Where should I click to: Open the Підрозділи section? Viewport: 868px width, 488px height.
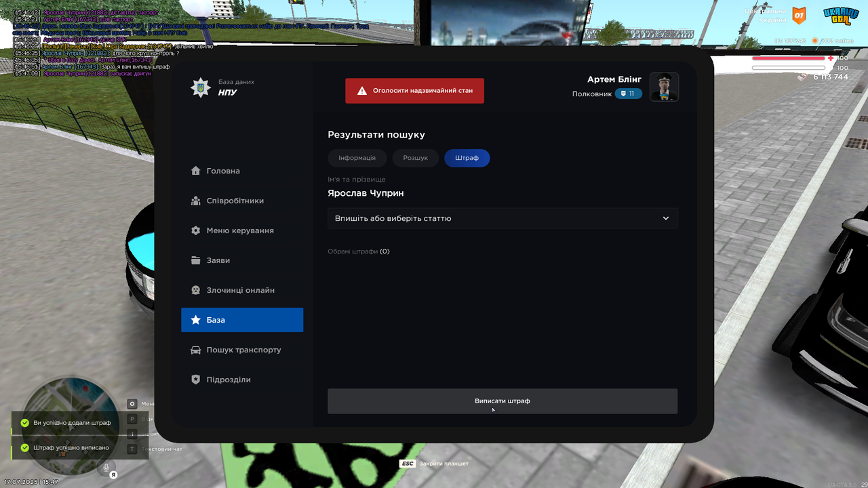coord(242,380)
